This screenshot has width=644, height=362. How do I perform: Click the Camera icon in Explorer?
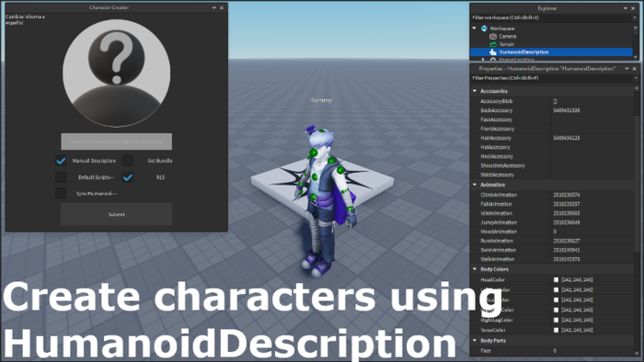(x=493, y=36)
